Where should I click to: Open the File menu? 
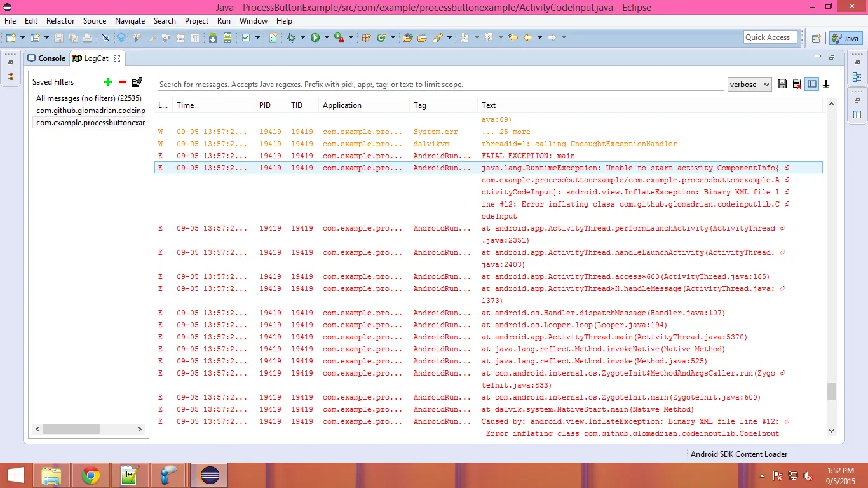click(10, 21)
